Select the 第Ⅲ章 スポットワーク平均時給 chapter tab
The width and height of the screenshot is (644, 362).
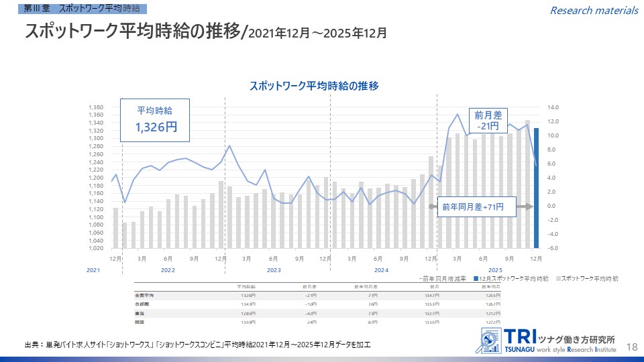[81, 8]
